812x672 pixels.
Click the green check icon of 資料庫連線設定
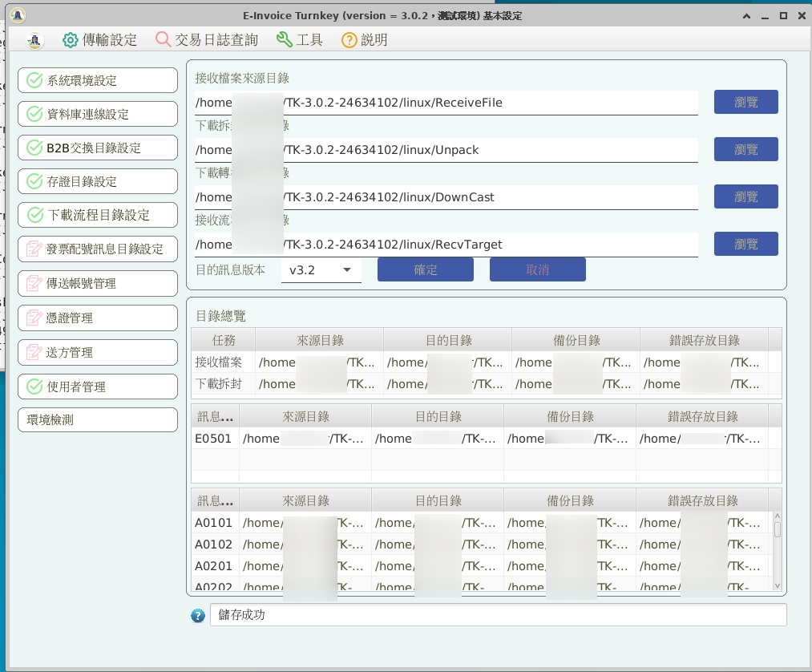point(34,114)
